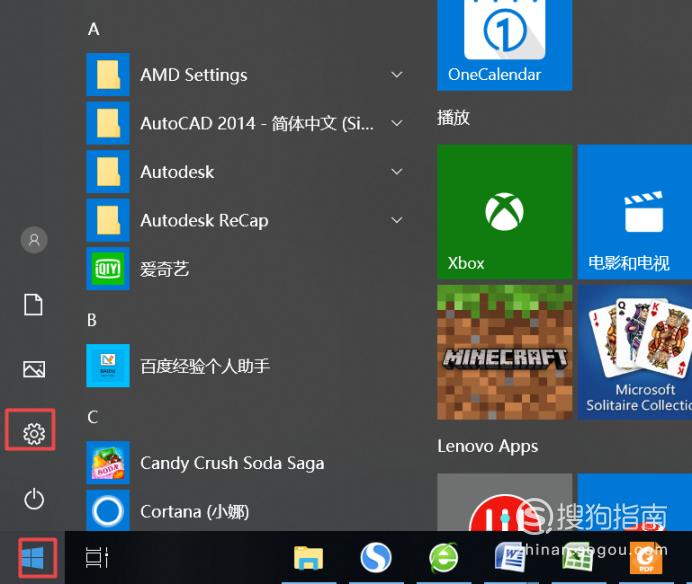Click the user account avatar icon
Image resolution: width=692 pixels, height=584 pixels.
[34, 240]
